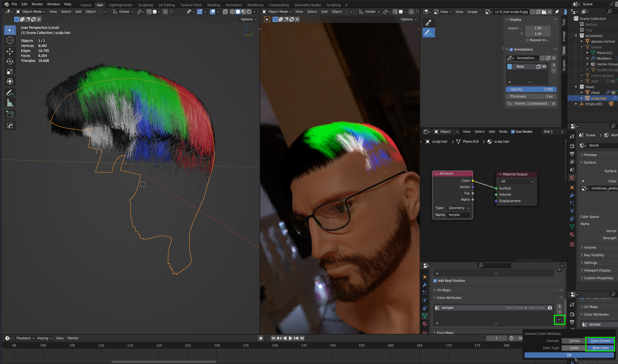Screen dimensions: 618x364
Task: Choose the Annotate tool in image editor
Action: coord(428,33)
